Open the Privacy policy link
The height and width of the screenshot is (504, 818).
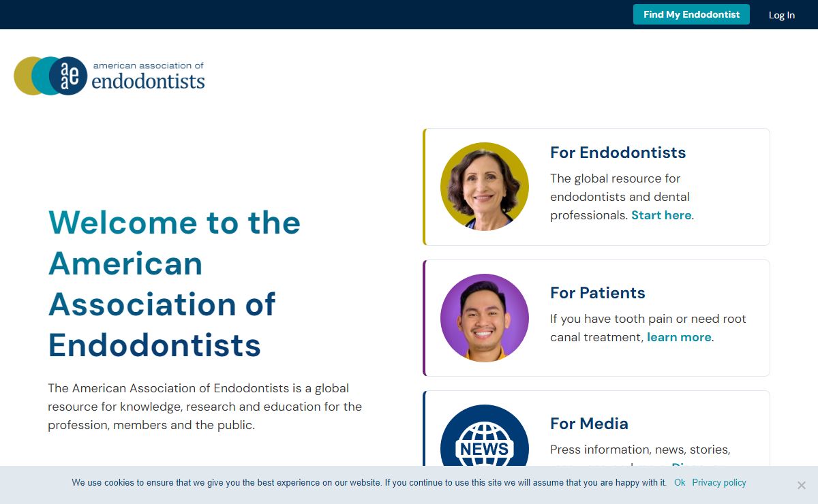(x=719, y=482)
